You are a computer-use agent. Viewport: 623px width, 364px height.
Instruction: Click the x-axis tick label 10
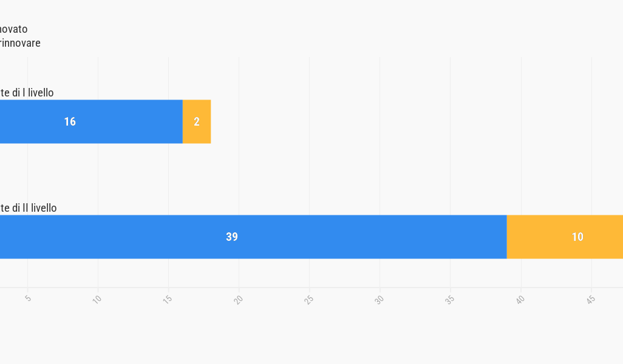[x=97, y=299]
